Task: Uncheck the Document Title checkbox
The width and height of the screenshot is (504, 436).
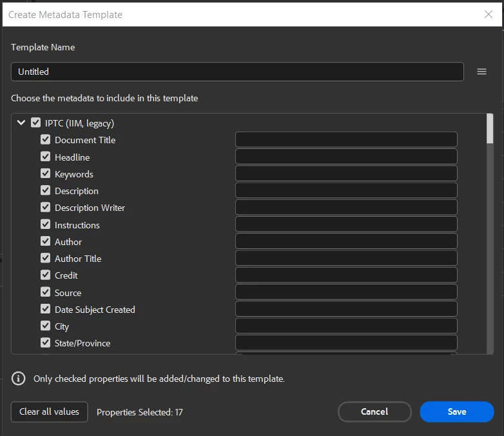Action: [45, 139]
